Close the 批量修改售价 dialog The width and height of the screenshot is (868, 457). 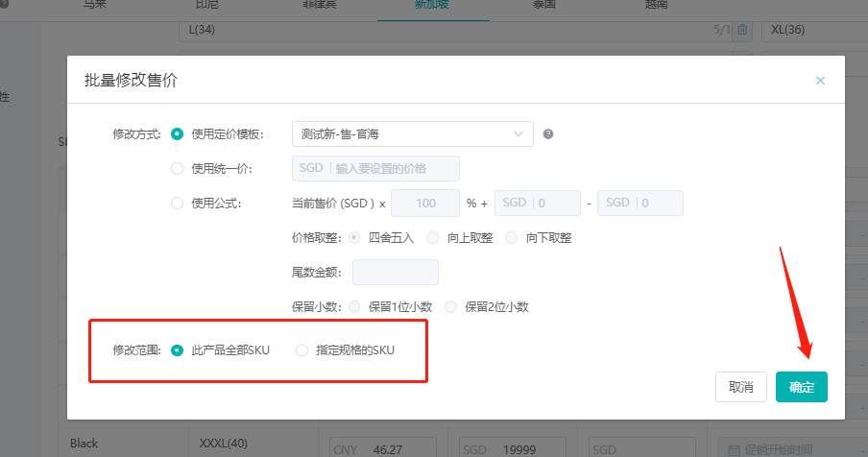[x=820, y=81]
